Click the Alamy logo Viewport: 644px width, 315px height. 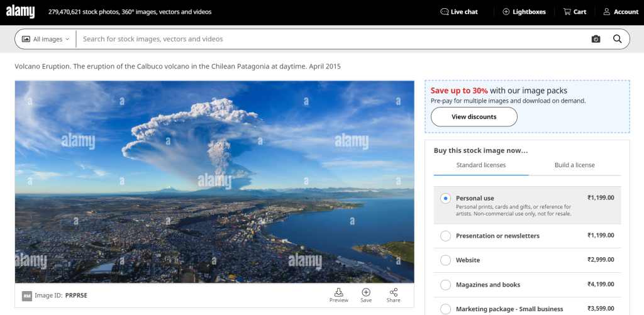click(x=20, y=11)
